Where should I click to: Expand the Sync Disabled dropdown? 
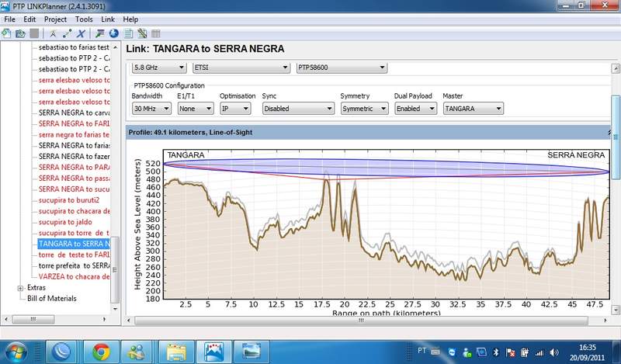pos(298,109)
